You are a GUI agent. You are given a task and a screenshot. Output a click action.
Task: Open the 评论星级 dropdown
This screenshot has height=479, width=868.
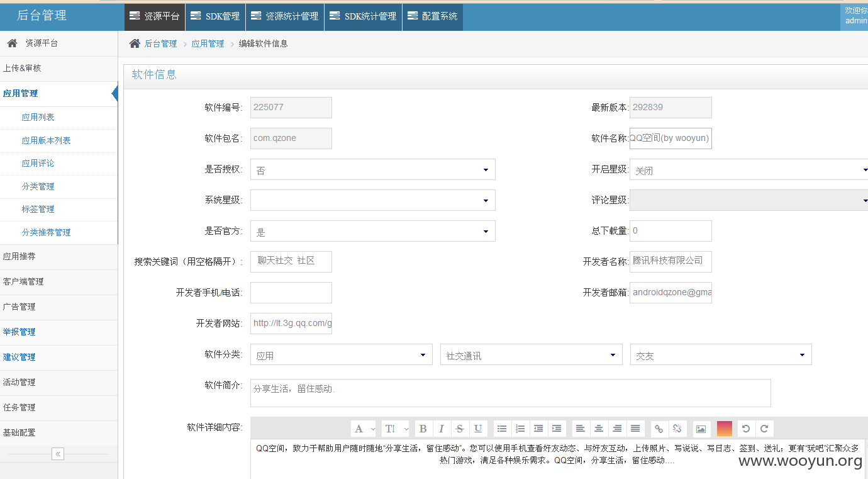pyautogui.click(x=748, y=200)
